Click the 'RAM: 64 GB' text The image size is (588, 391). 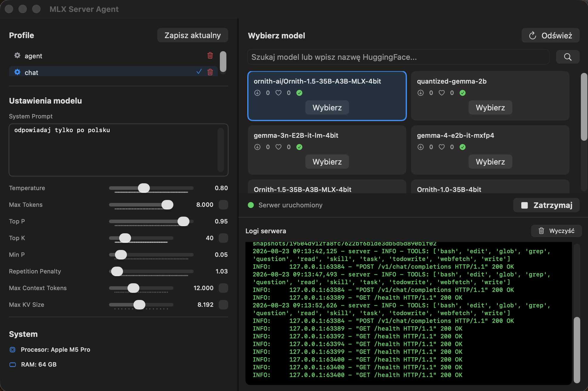click(x=39, y=365)
